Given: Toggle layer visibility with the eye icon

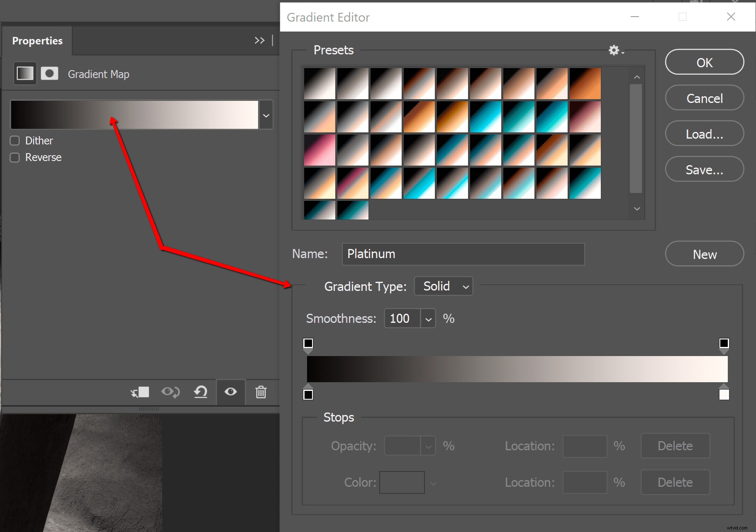Looking at the screenshot, I should click(231, 392).
